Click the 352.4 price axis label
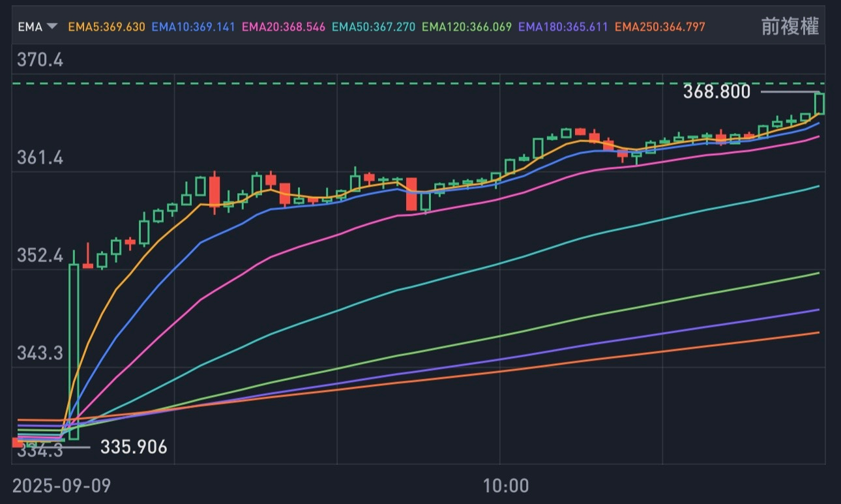The height and width of the screenshot is (504, 841). (40, 255)
